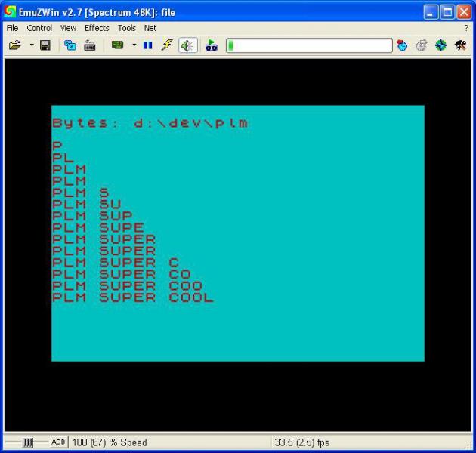Click the open file folder icon

pyautogui.click(x=14, y=45)
